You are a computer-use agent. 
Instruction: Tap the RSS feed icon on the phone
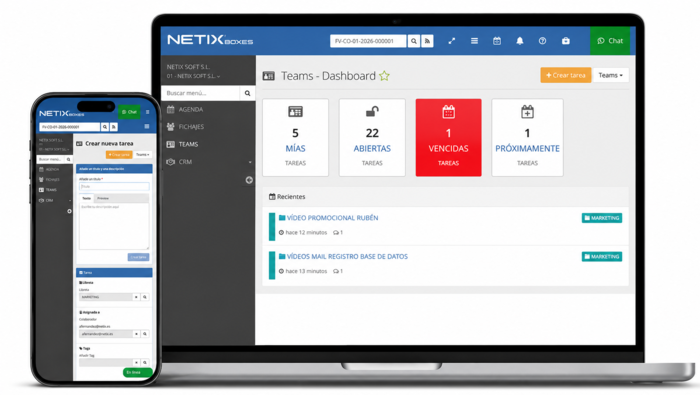point(113,127)
